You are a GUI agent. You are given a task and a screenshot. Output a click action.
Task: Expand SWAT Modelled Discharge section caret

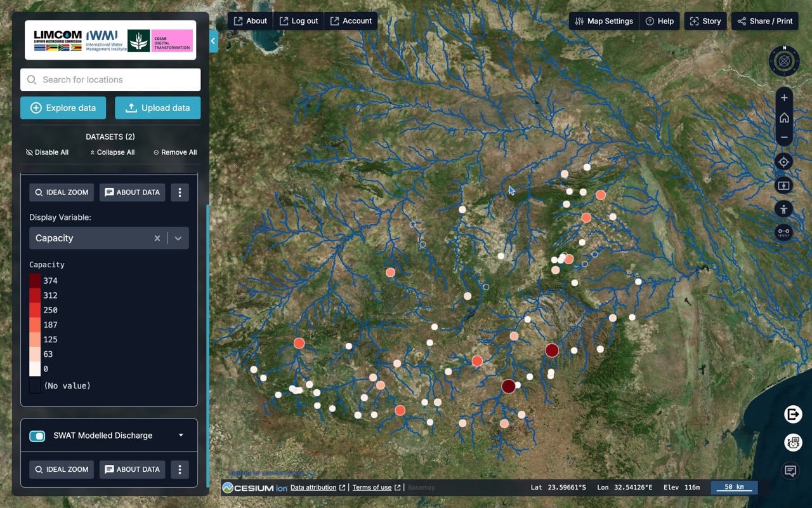181,436
